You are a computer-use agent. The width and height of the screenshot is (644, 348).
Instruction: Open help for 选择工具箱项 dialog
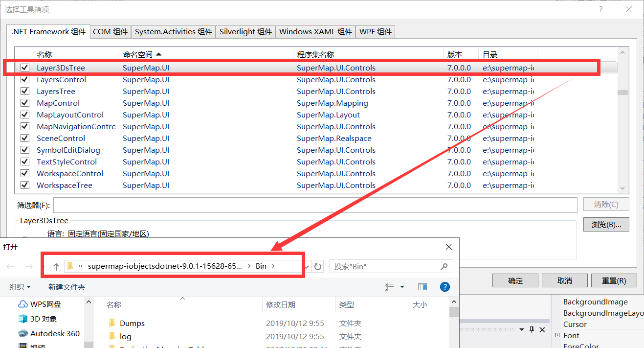tap(601, 9)
